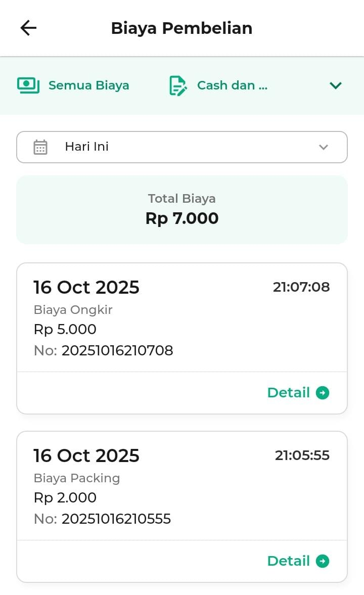Tap the Biaya Pembelian page title
The width and height of the screenshot is (364, 595).
tap(181, 28)
